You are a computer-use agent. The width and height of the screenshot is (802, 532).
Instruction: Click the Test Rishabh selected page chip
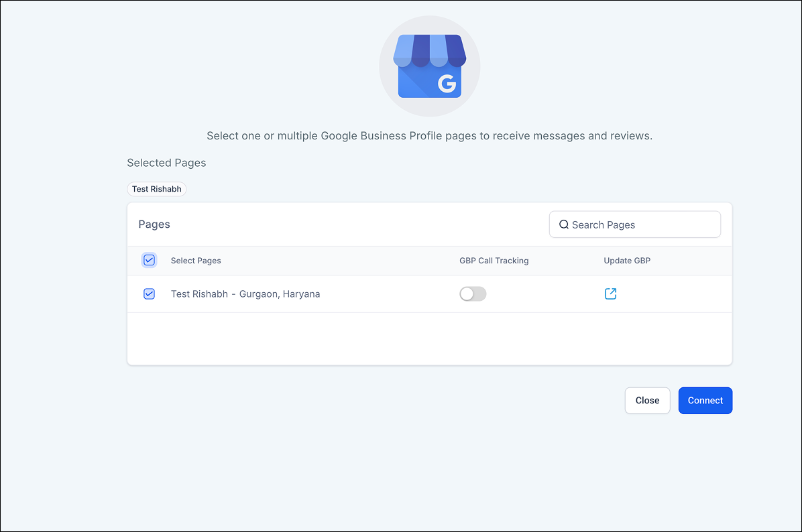(x=156, y=189)
